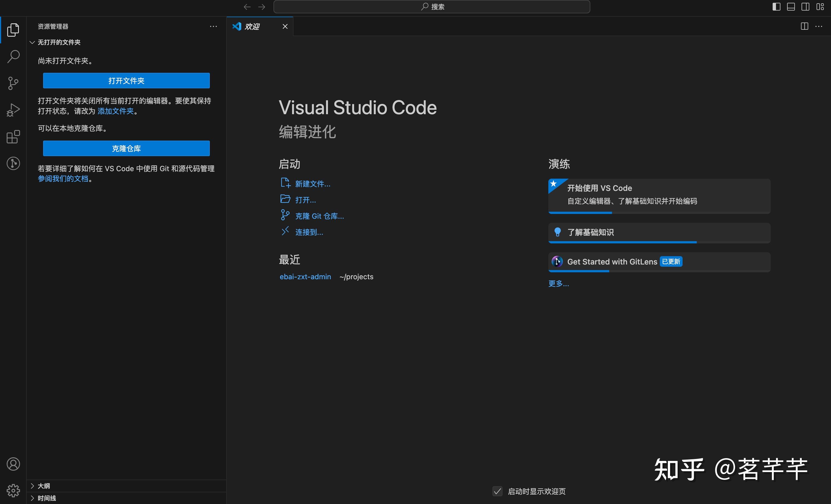831x504 pixels.
Task: Open the Manage gear icon
Action: point(13,490)
